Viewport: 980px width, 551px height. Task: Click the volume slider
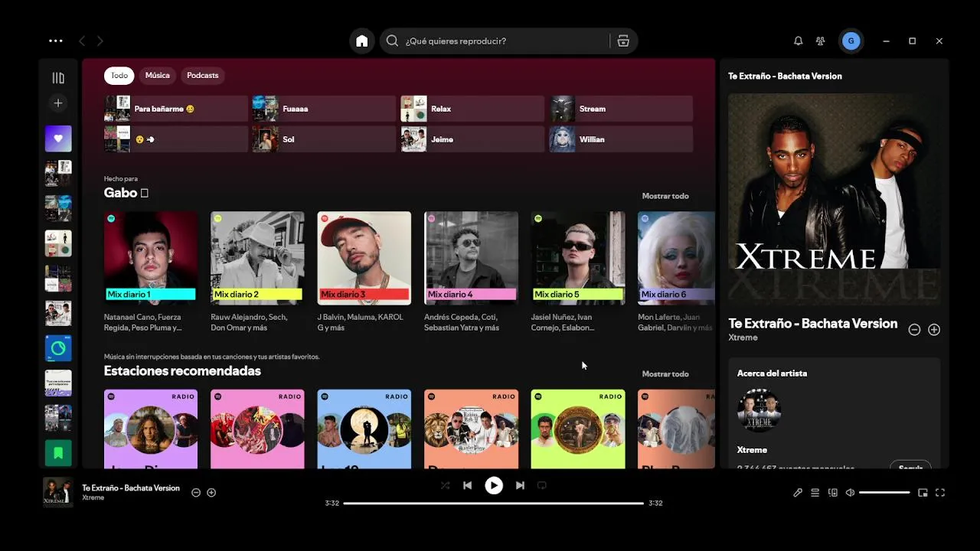884,493
